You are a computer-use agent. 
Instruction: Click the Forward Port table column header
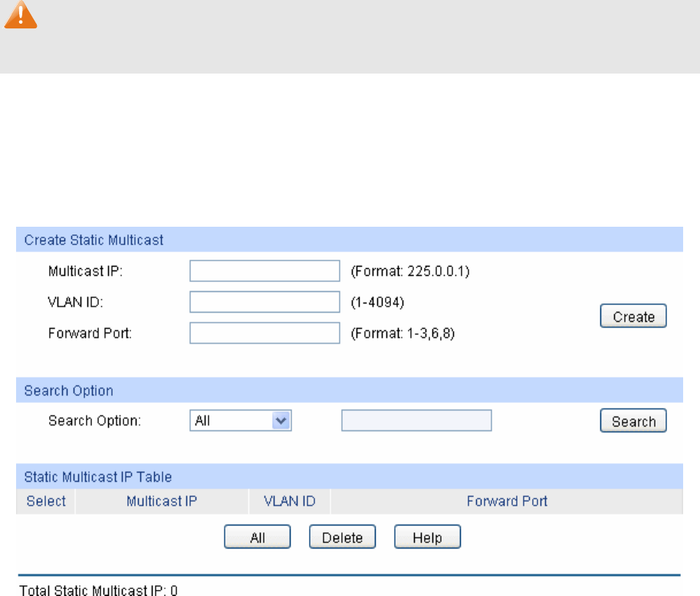tap(507, 502)
